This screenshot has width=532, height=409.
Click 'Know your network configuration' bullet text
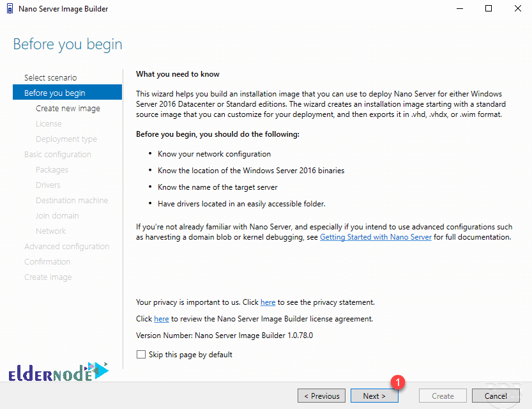tap(214, 154)
